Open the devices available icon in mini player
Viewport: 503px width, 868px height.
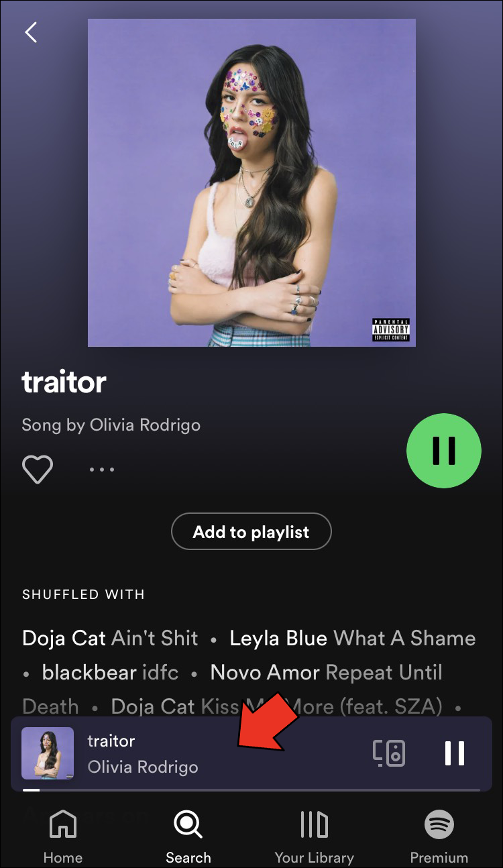pos(389,753)
